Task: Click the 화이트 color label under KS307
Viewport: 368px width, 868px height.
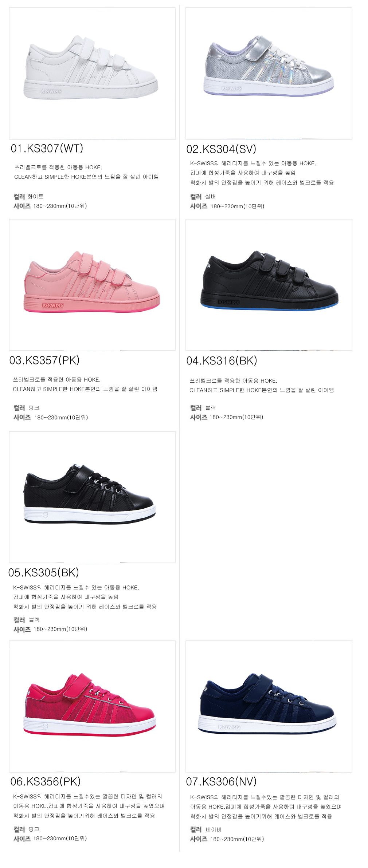Action: (x=36, y=197)
